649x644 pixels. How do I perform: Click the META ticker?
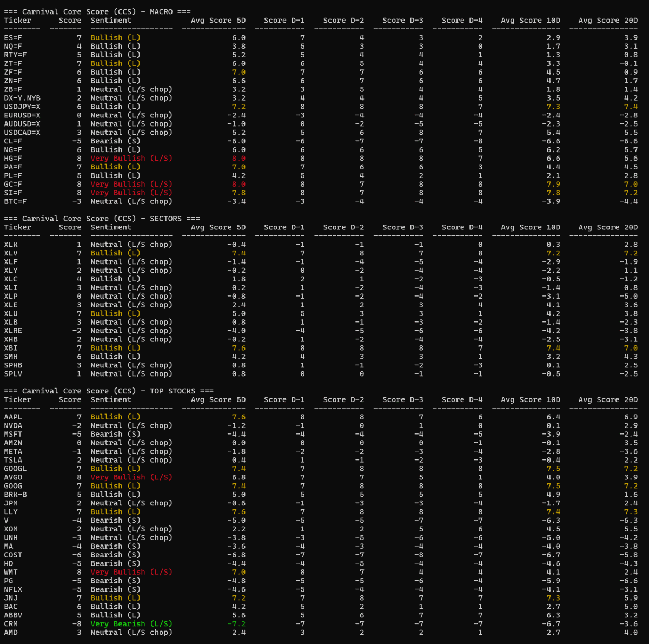13,451
